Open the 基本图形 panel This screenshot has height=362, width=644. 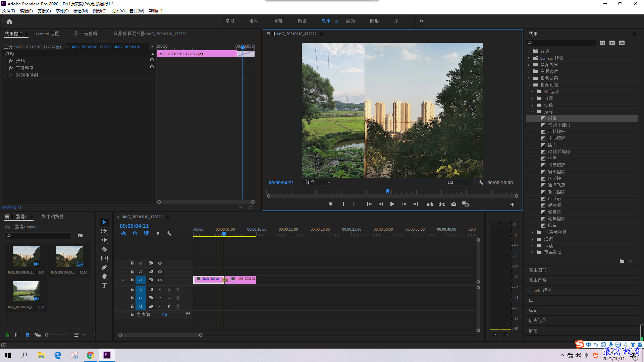537,270
